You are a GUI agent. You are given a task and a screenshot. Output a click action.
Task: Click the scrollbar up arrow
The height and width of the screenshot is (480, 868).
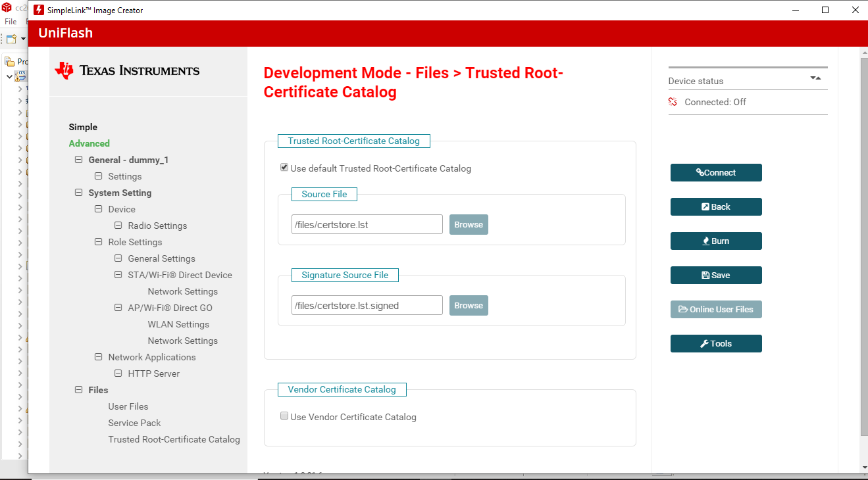864,51
